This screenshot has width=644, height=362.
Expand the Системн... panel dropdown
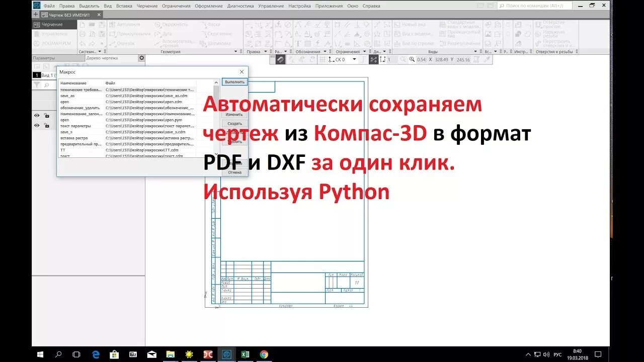99,51
